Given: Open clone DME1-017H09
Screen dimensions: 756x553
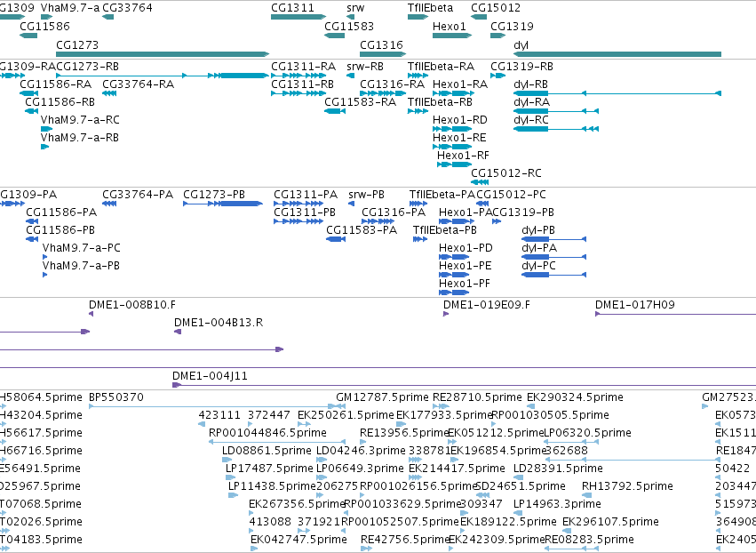Looking at the screenshot, I should coord(635,305).
